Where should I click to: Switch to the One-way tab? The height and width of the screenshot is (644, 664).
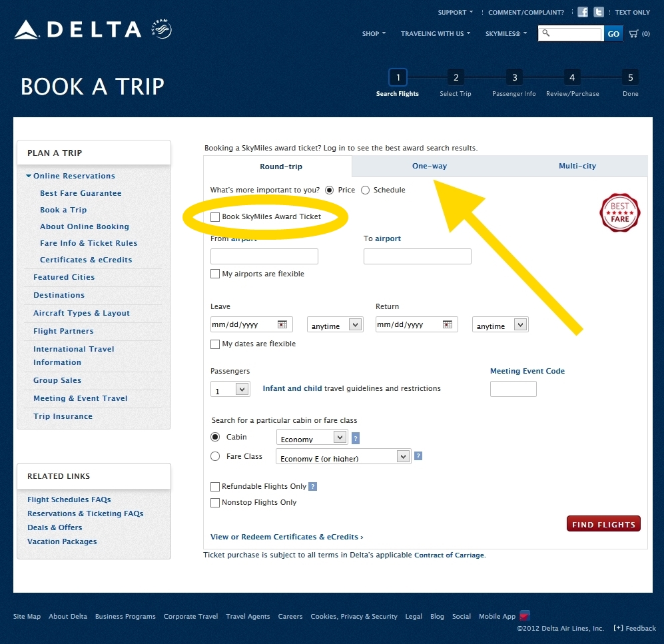coord(430,166)
